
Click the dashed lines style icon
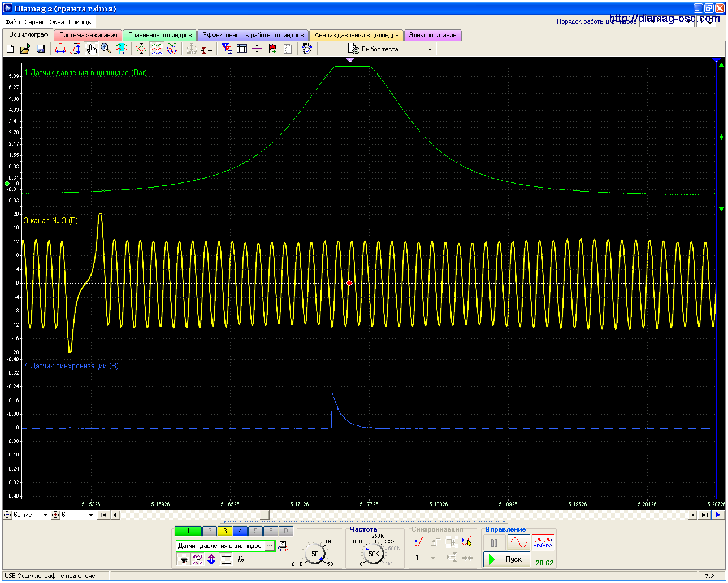click(x=226, y=560)
